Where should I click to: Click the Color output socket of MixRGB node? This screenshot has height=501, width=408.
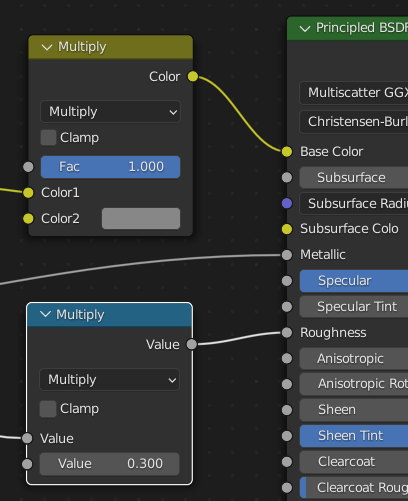pyautogui.click(x=193, y=76)
